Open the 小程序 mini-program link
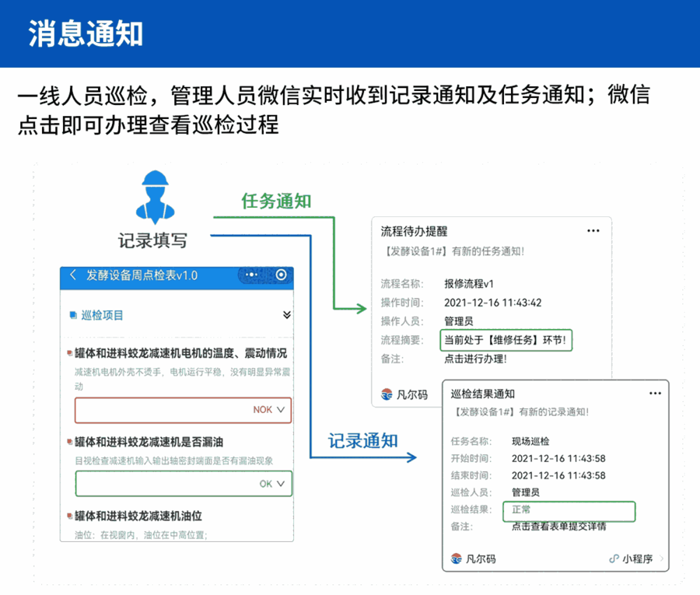Image resolution: width=700 pixels, height=595 pixels. pyautogui.click(x=635, y=558)
